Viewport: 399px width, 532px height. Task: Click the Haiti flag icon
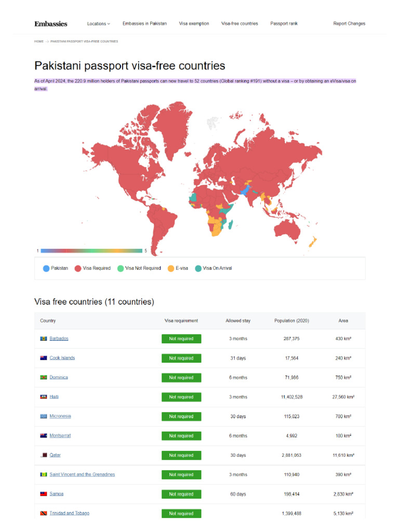[44, 397]
